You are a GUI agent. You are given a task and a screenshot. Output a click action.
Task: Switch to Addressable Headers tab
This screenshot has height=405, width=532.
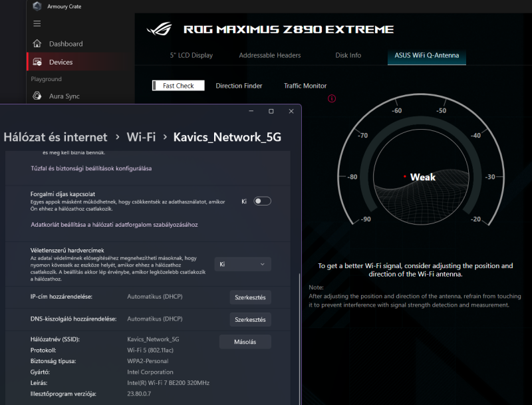coord(270,55)
